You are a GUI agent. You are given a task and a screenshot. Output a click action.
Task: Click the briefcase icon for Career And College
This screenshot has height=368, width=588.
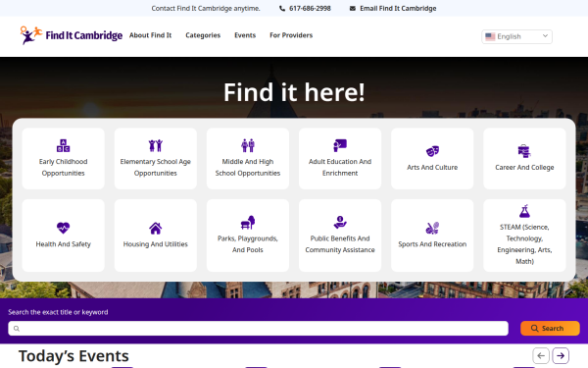click(x=524, y=151)
